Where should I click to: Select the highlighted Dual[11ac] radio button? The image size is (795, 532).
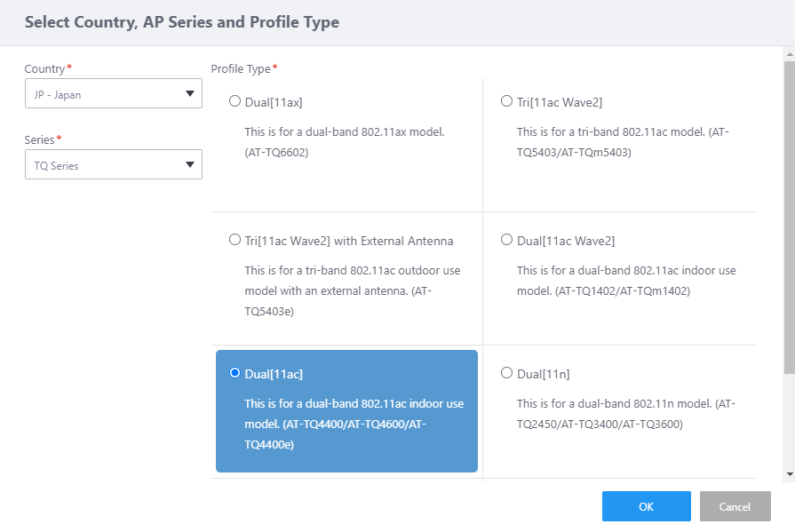(235, 373)
